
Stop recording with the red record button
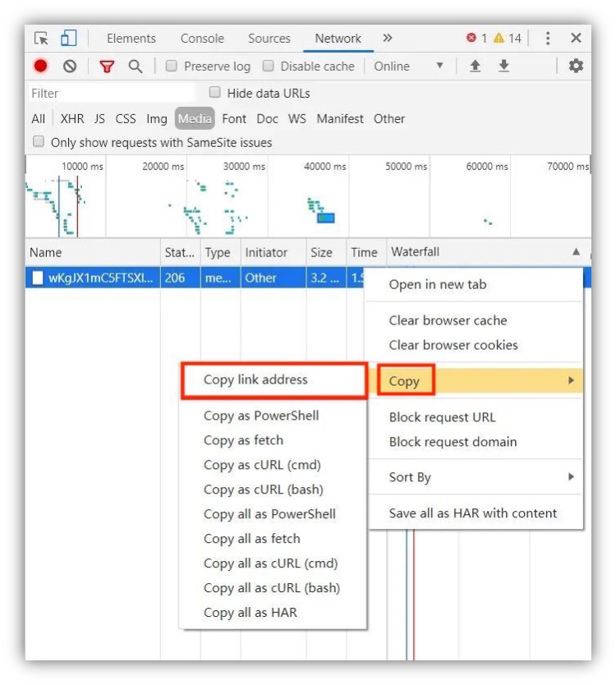pos(40,66)
